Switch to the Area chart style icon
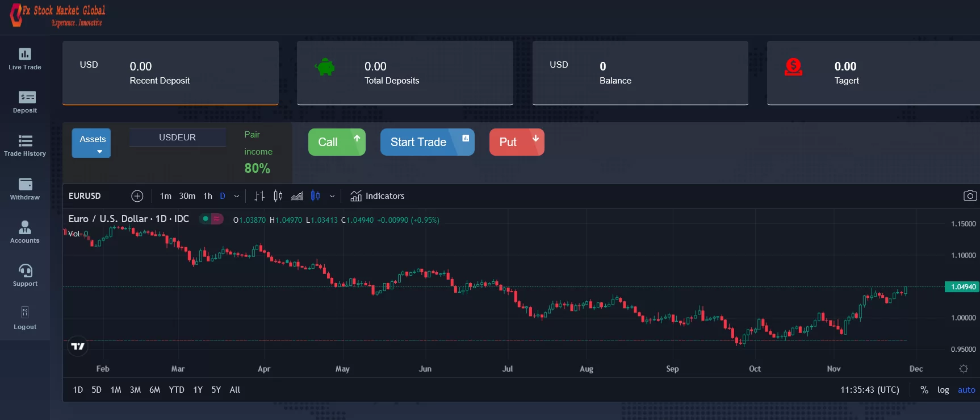This screenshot has height=420, width=980. 297,196
